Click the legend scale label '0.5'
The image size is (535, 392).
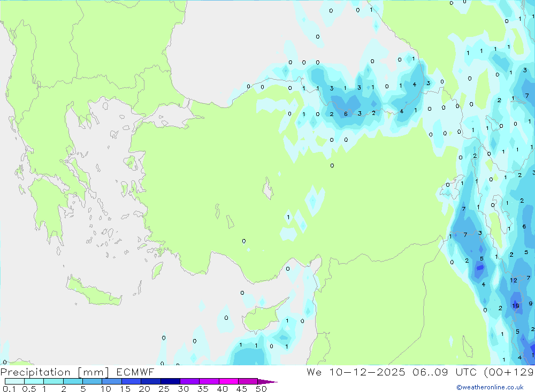coord(29,389)
